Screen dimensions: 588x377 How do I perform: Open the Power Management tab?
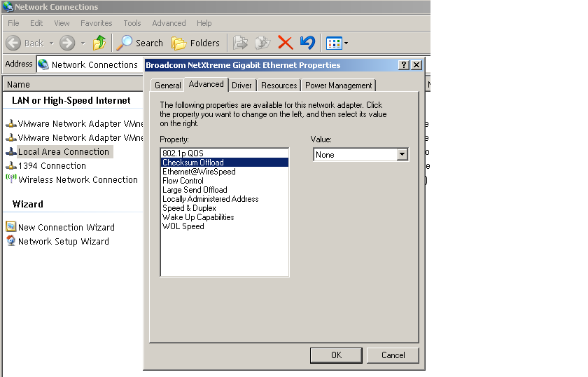pyautogui.click(x=339, y=85)
